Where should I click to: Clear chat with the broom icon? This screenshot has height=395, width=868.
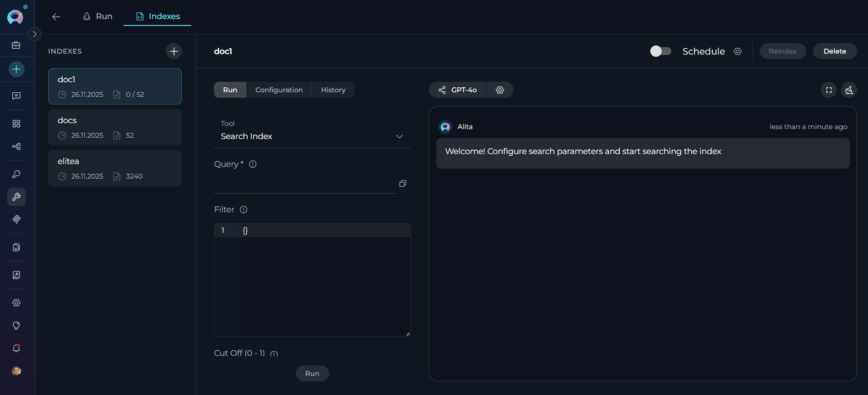(849, 90)
